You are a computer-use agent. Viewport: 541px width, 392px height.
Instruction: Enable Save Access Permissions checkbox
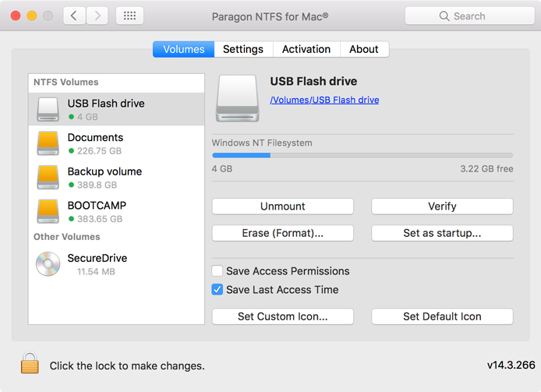point(217,271)
